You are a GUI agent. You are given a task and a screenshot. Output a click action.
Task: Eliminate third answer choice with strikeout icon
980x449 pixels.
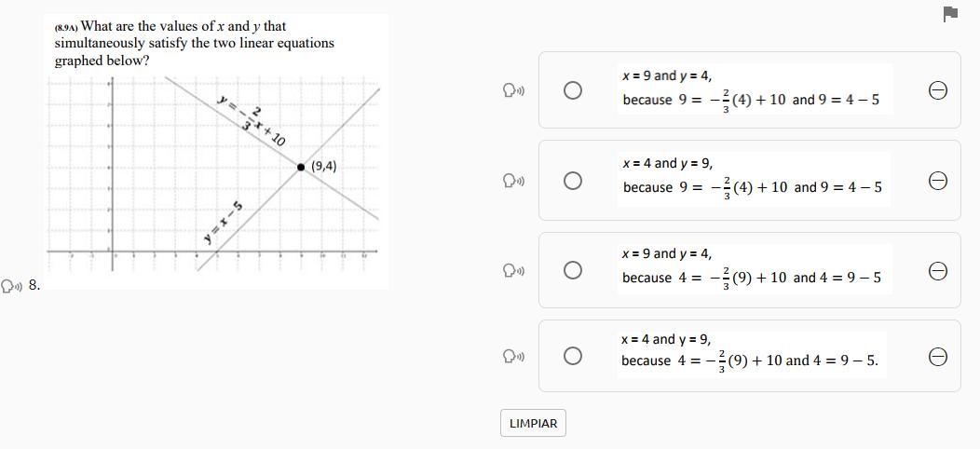938,270
